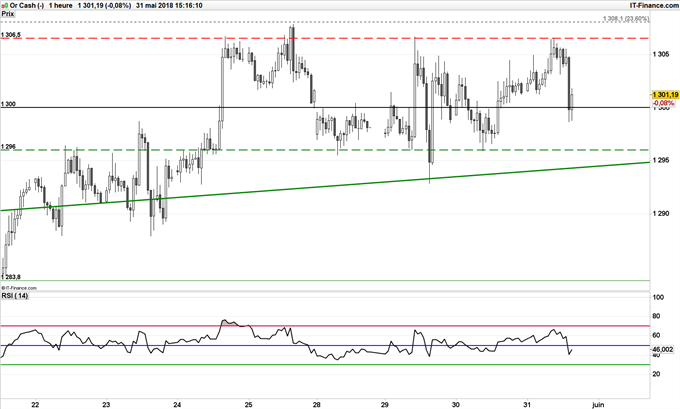680x409 pixels.
Task: Click the 46,002 RSI value tag
Action: coord(664,349)
